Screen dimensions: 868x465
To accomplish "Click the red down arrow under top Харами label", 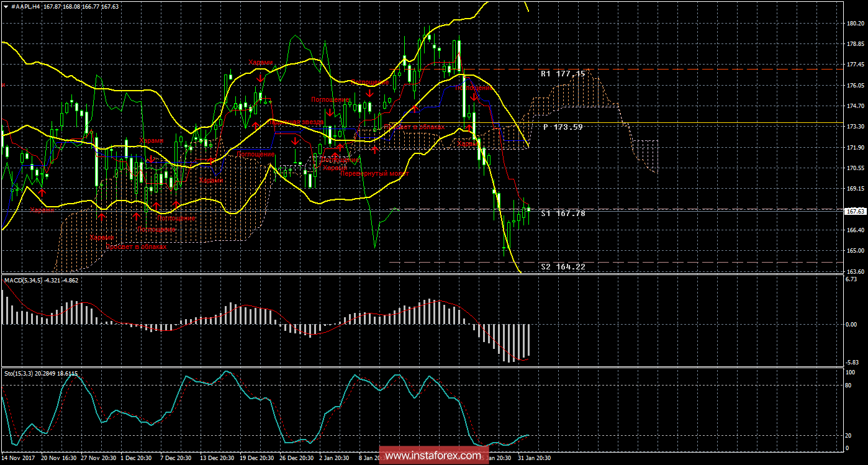I will (260, 78).
